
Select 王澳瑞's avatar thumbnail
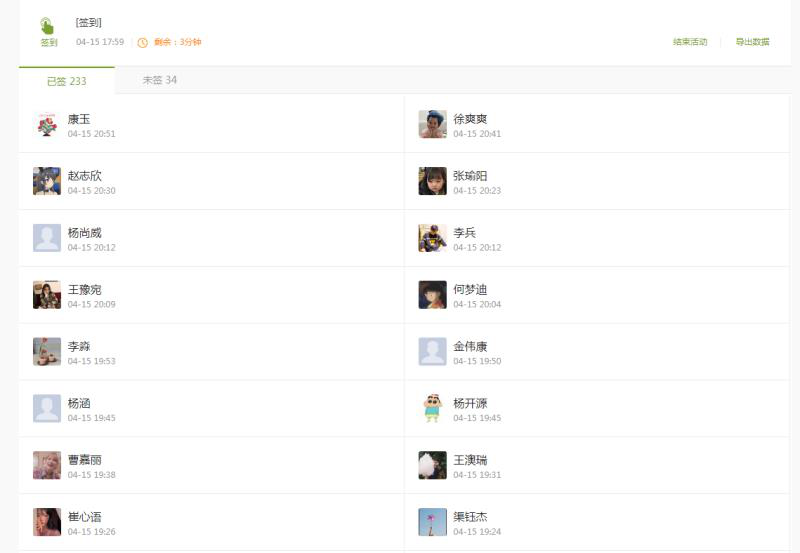(432, 465)
